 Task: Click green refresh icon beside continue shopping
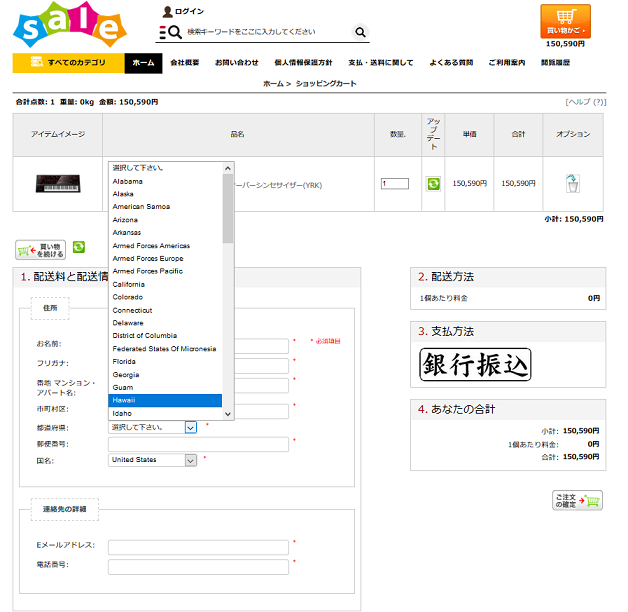pyautogui.click(x=79, y=247)
